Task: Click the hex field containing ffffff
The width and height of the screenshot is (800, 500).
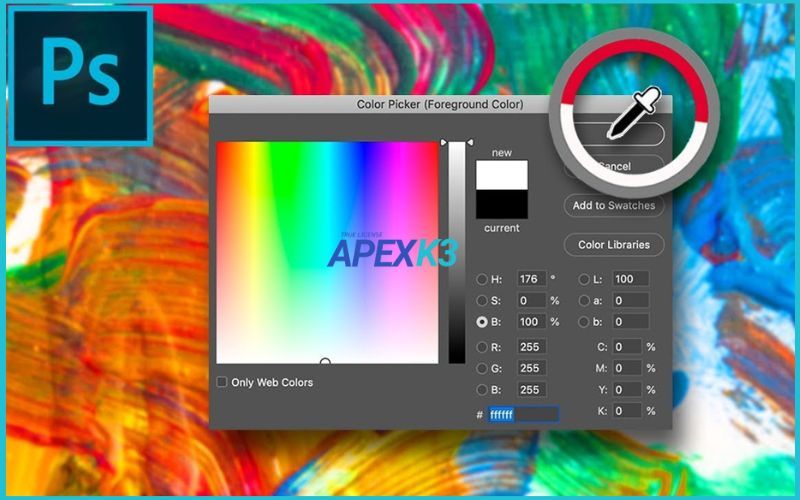Action: point(523,414)
